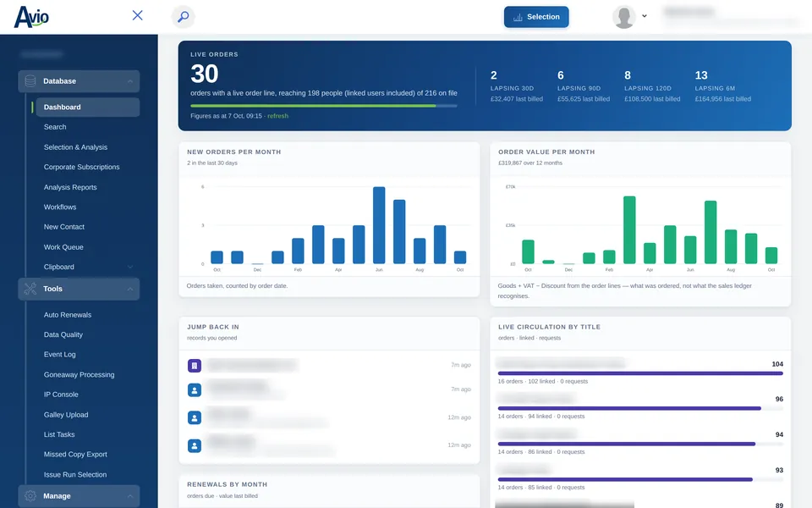
Task: Select New Contact
Action: click(x=63, y=227)
